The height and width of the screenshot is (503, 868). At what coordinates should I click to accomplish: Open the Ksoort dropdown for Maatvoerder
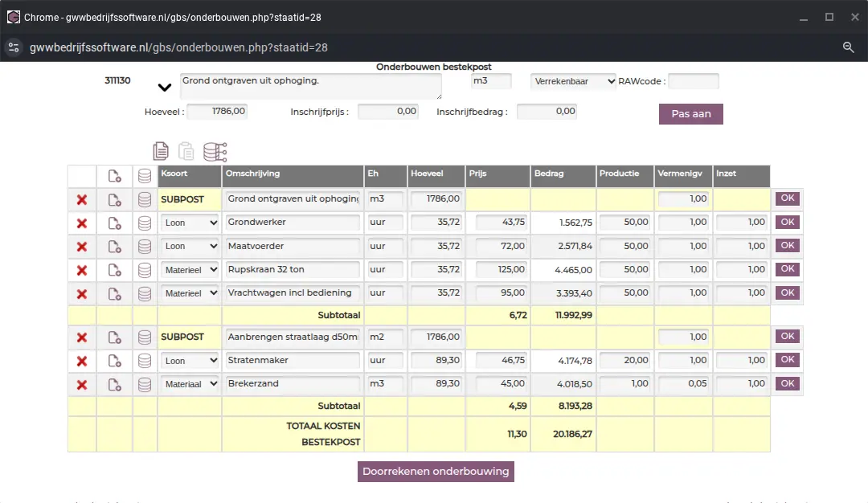point(190,246)
